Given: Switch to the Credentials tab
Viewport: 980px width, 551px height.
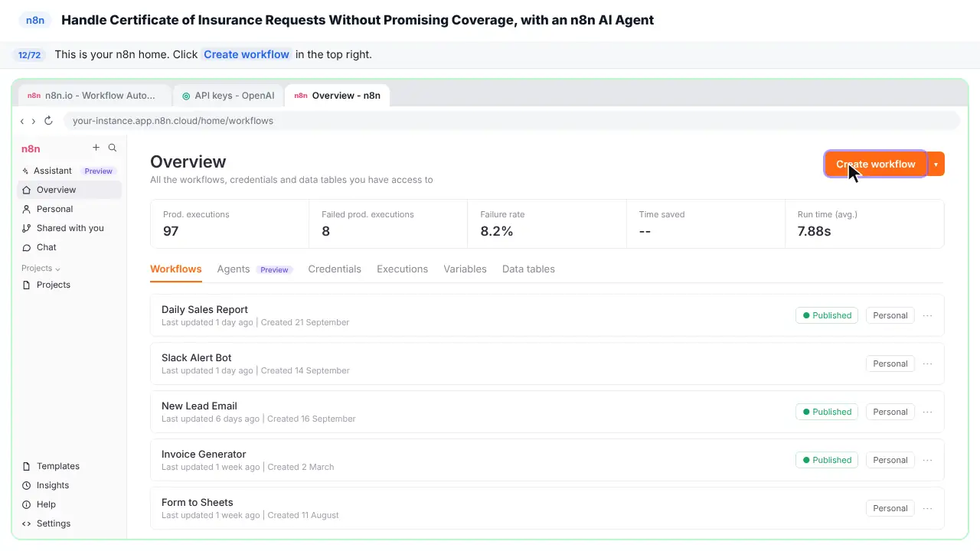Looking at the screenshot, I should pos(335,269).
